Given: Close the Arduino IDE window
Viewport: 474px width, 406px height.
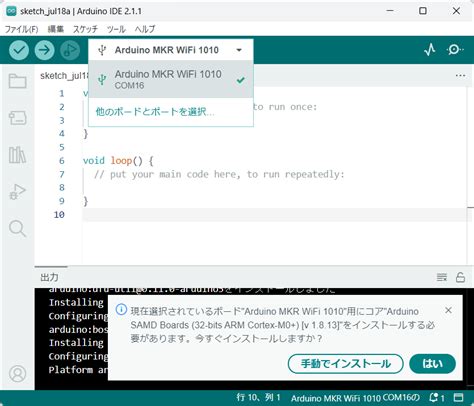Looking at the screenshot, I should coord(456,11).
